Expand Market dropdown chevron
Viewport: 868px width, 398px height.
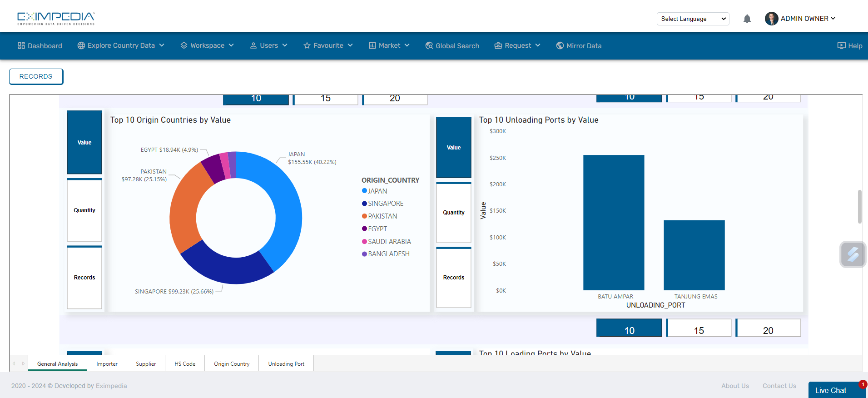pyautogui.click(x=407, y=45)
